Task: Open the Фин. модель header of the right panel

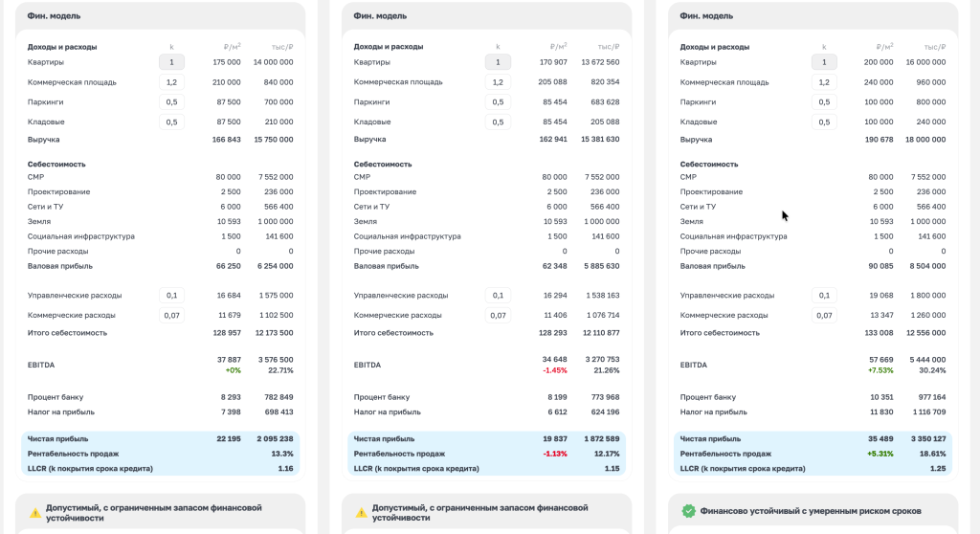Action: [x=706, y=16]
